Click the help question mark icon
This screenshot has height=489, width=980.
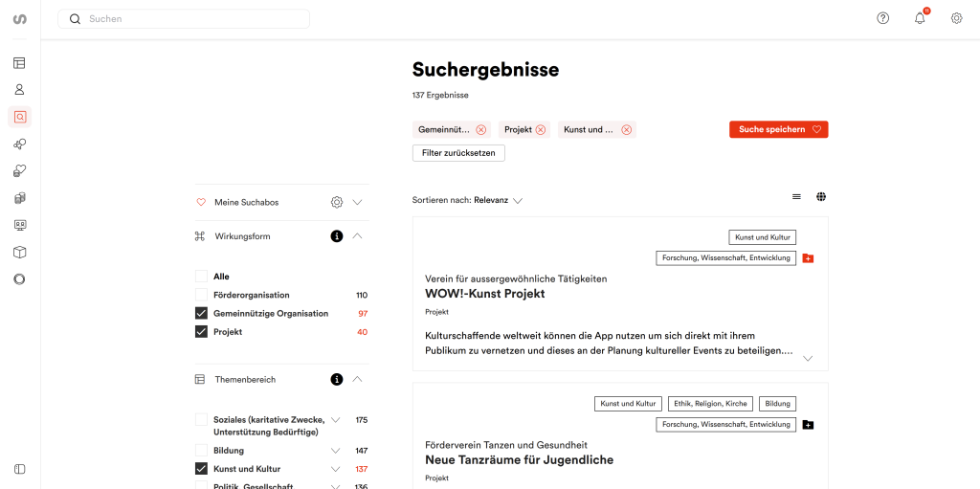coord(883,18)
